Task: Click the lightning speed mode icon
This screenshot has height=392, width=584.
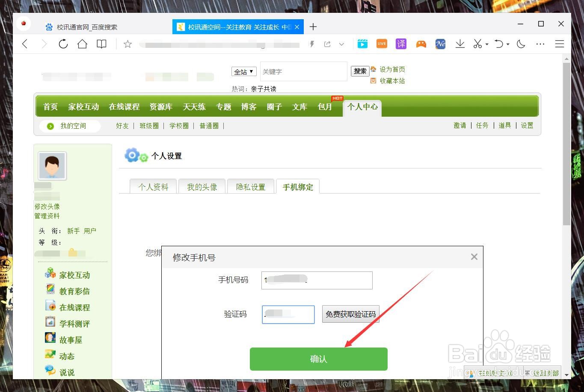Action: (x=312, y=44)
